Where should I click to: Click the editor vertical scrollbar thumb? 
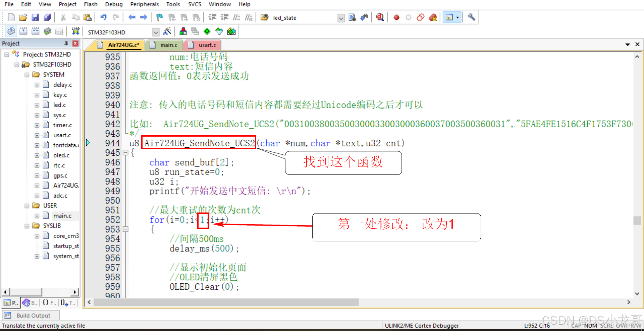tap(637, 221)
